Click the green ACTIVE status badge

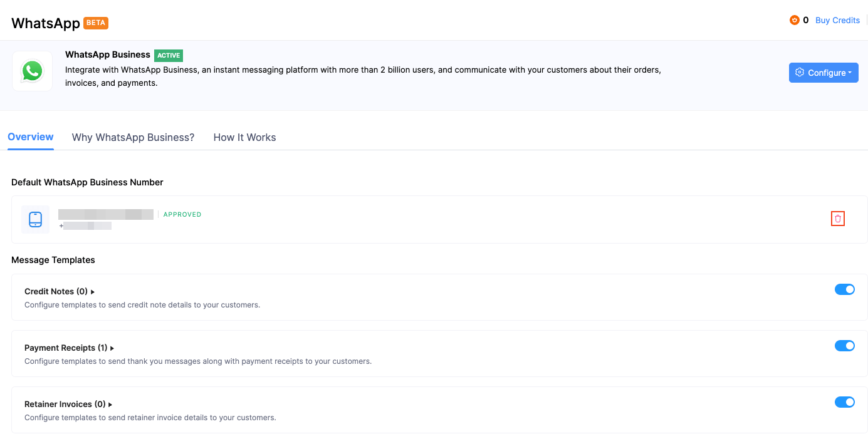pos(169,55)
